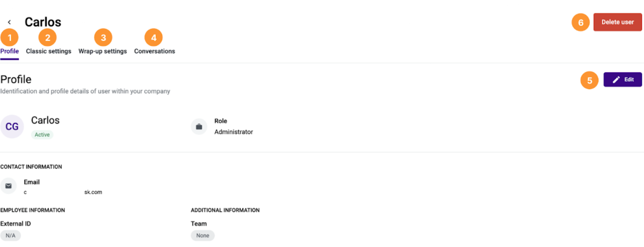Click the green Active status badge
Viewport: 644px width, 247px height.
tap(42, 135)
